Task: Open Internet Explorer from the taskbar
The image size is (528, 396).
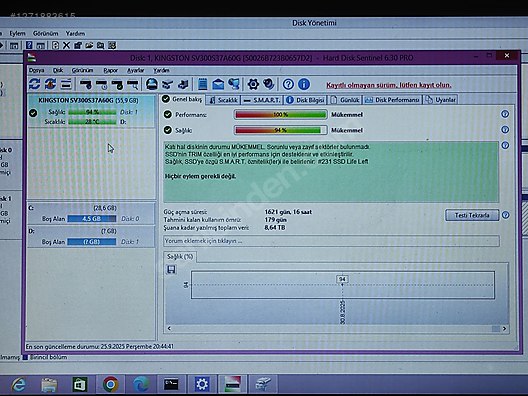Action: 19,384
